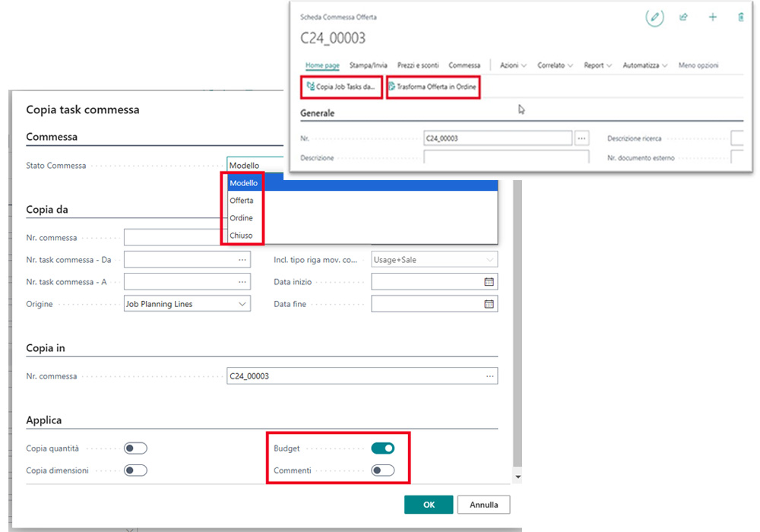Click the Generale section header
Image resolution: width=760 pixels, height=532 pixels.
(x=318, y=113)
